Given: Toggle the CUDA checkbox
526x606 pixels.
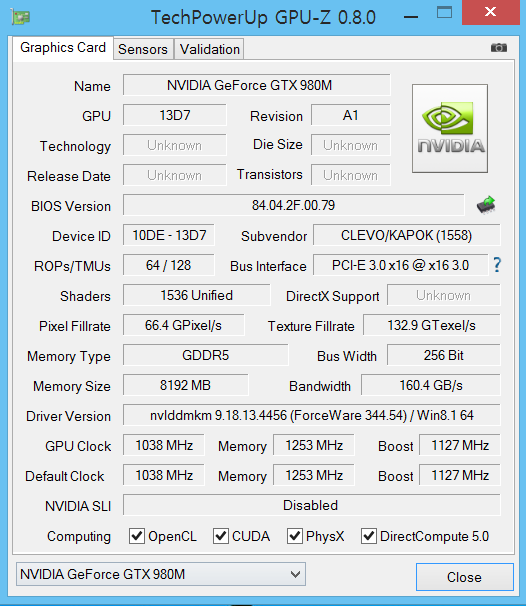Looking at the screenshot, I should click(x=221, y=536).
